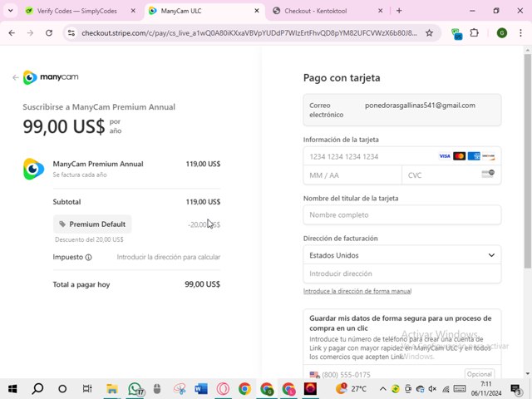532x399 pixels.
Task: Click the MM / AA expiry field
Action: tap(352, 175)
